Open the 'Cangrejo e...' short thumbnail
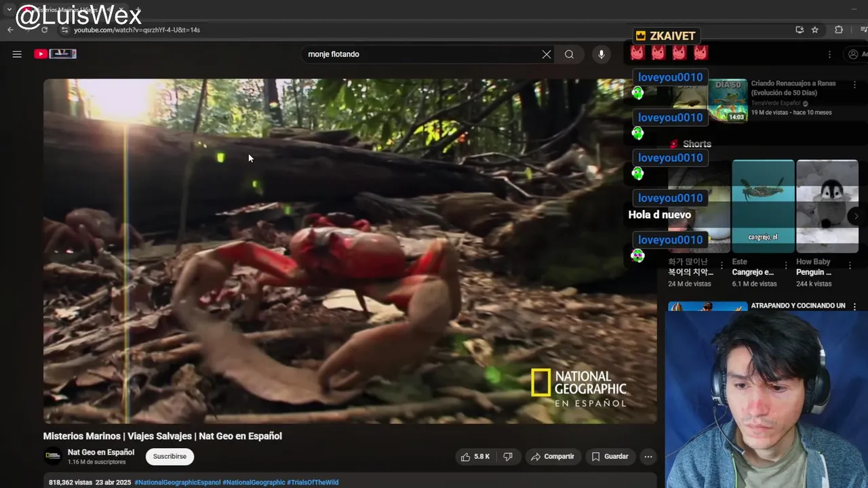This screenshot has width=868, height=488. (763, 206)
